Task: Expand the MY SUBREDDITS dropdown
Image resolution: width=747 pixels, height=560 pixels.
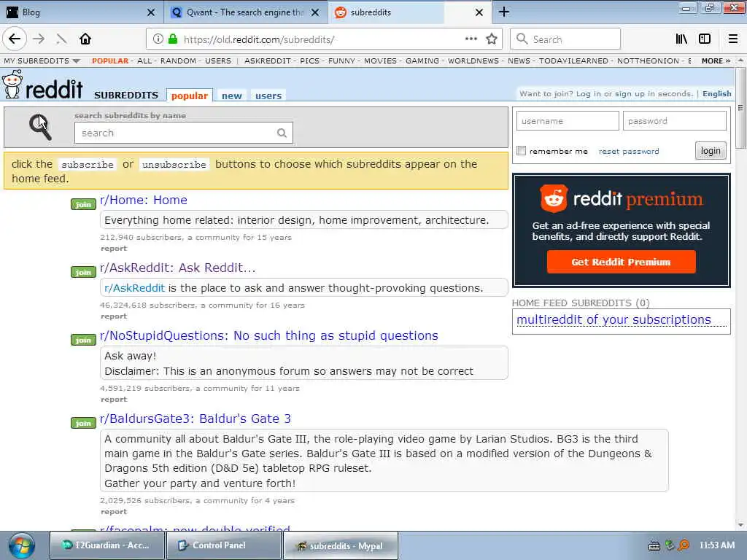Action: 42,61
